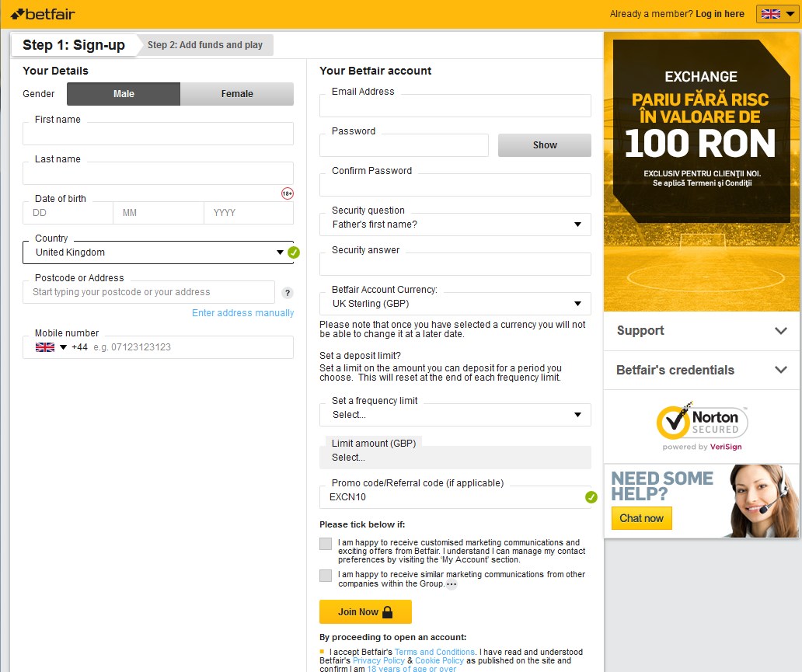Image resolution: width=802 pixels, height=672 pixels.
Task: Switch to Step 1: Sign-up tab
Action: [74, 45]
